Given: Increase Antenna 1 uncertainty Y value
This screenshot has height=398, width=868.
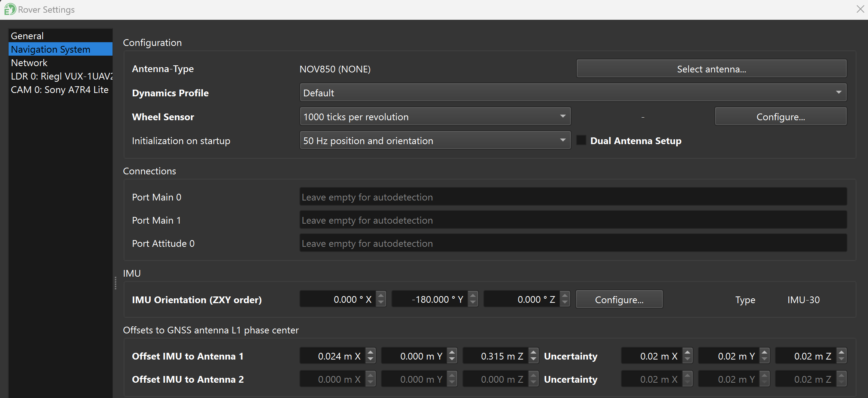Looking at the screenshot, I should coord(764,352).
